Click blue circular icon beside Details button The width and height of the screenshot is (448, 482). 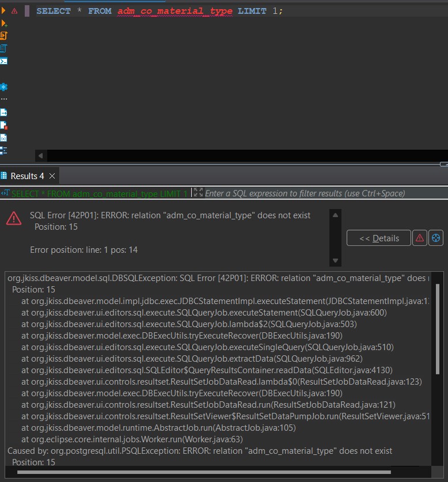[436, 238]
